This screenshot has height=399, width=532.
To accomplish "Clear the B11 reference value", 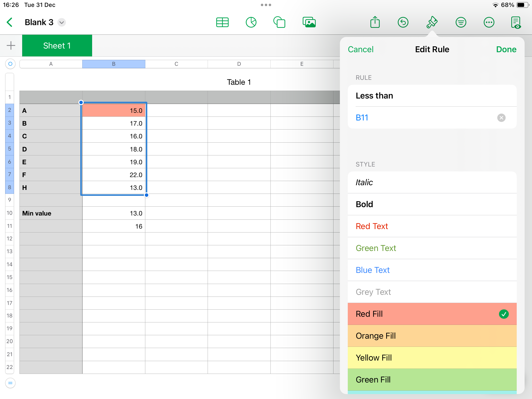I will click(501, 118).
